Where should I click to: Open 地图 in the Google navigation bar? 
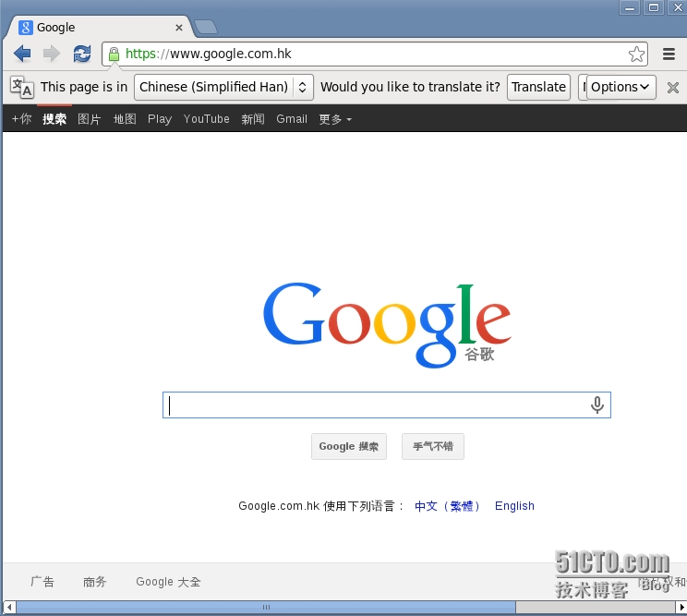125,119
